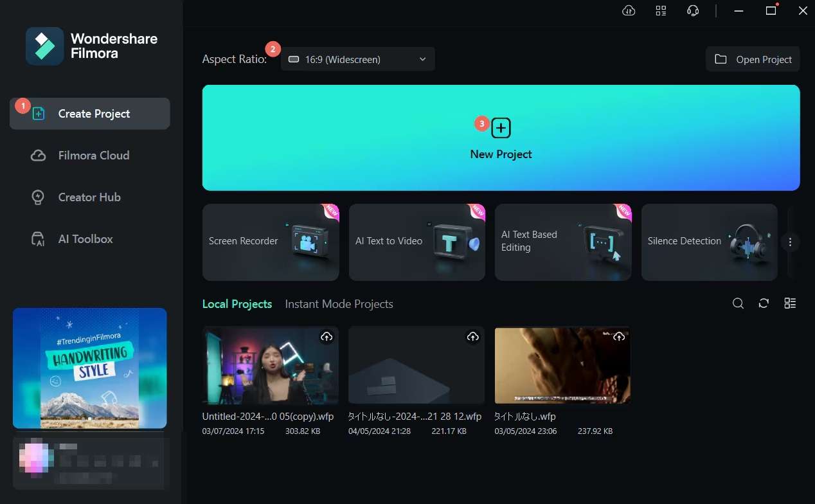Screen dimensions: 815x504
Task: Click the Open Project button
Action: tap(753, 59)
